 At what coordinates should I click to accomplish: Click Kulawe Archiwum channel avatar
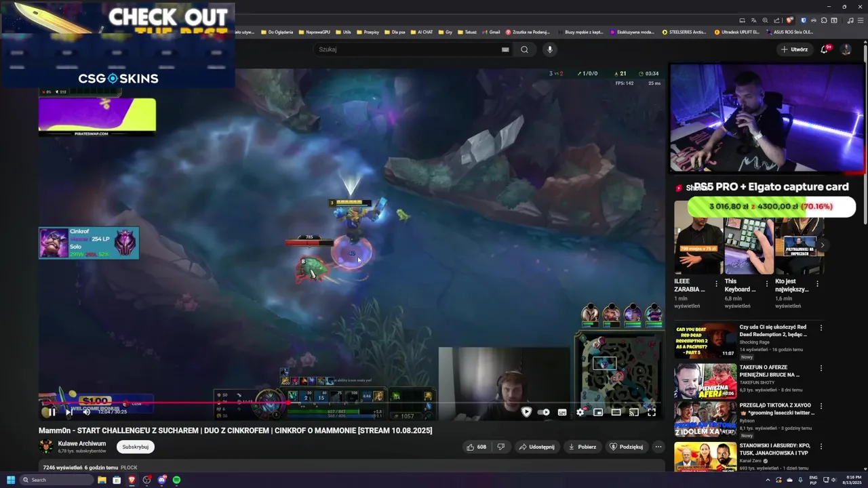pyautogui.click(x=46, y=447)
